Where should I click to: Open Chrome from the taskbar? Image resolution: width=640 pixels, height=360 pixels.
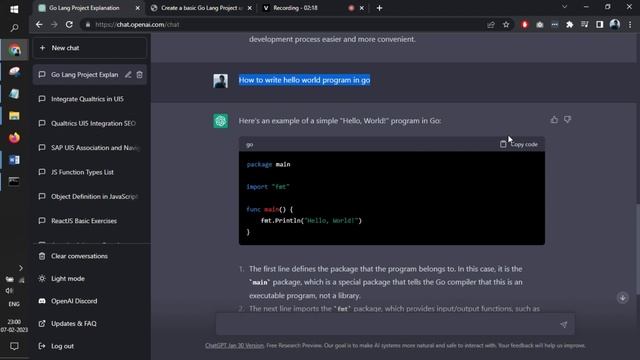click(15, 50)
